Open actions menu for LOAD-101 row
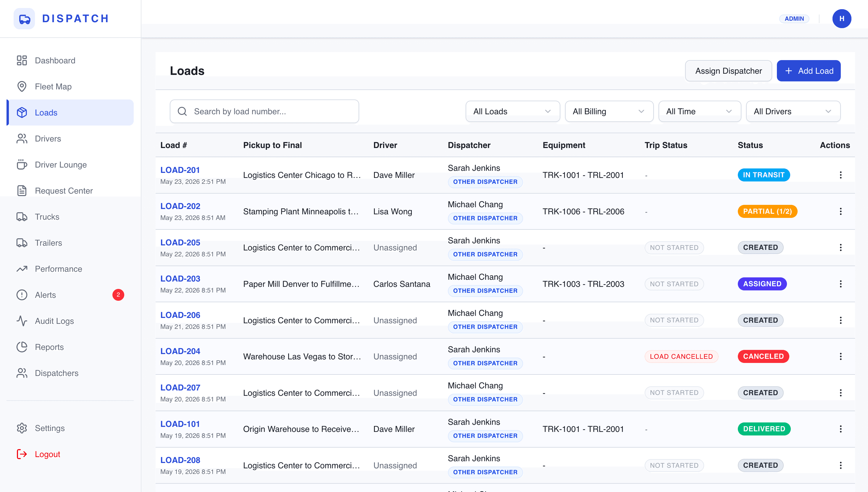Image resolution: width=868 pixels, height=492 pixels. point(840,429)
